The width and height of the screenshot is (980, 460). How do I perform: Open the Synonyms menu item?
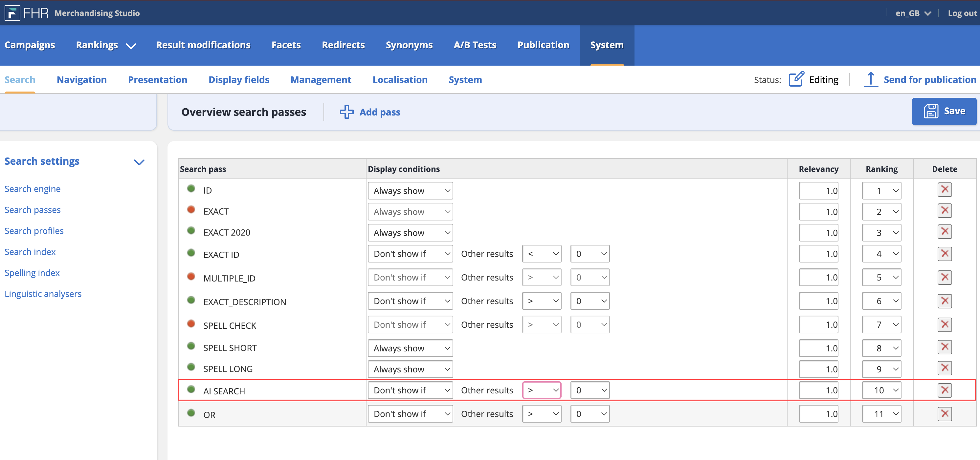[409, 45]
